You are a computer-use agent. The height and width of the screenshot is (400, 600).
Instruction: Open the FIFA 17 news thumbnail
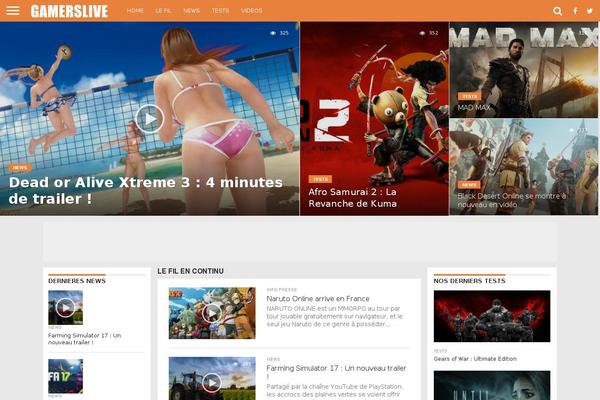pos(65,376)
